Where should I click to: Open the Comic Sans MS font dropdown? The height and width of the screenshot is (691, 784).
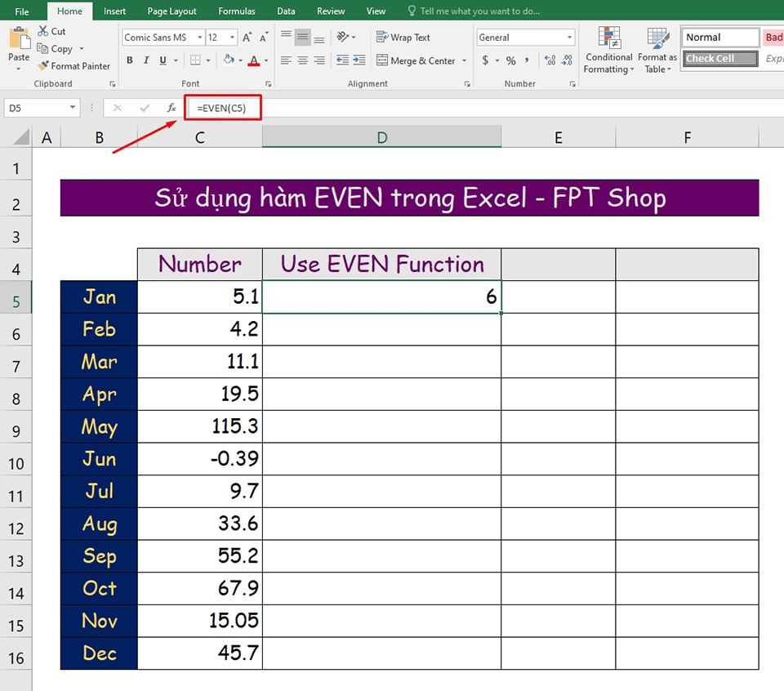[x=200, y=37]
